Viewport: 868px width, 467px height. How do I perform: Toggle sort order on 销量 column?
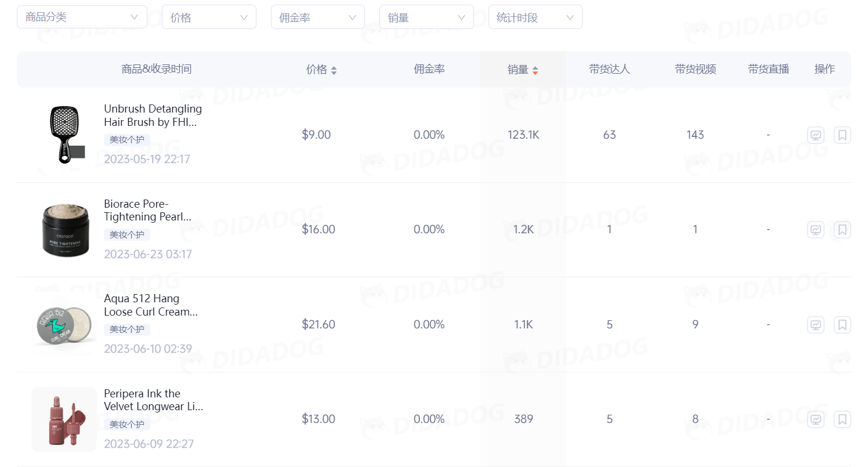click(x=523, y=70)
